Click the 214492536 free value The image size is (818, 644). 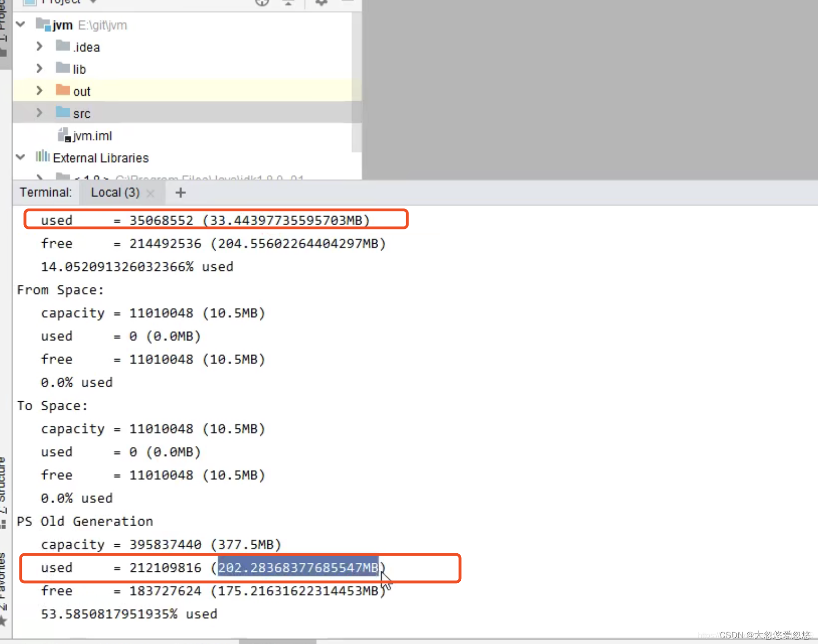[165, 244]
